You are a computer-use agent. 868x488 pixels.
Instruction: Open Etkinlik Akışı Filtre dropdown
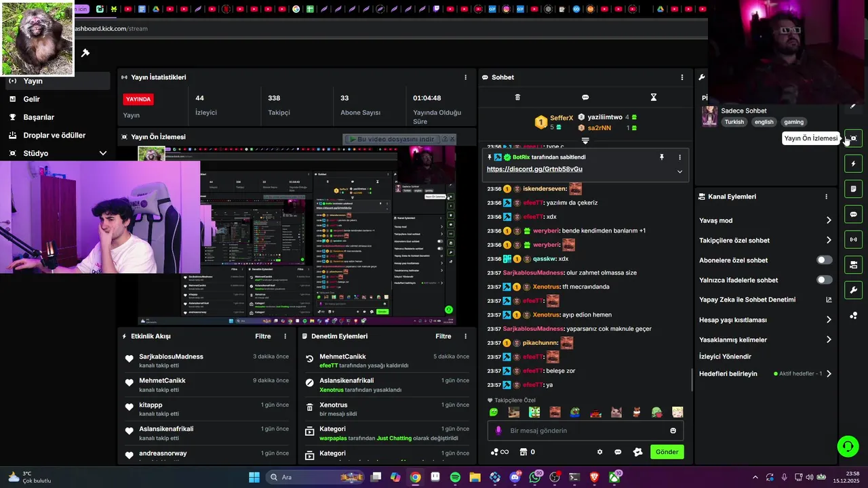263,336
